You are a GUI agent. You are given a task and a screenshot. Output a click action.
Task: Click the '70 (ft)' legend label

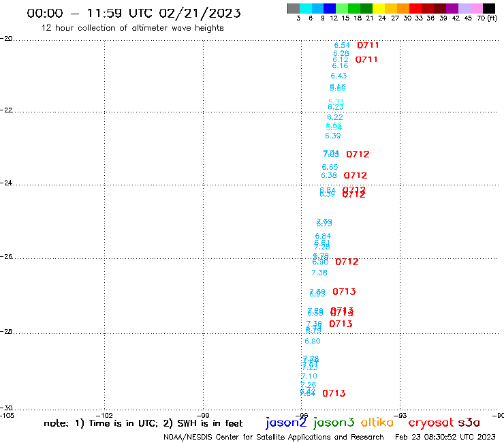(x=487, y=18)
